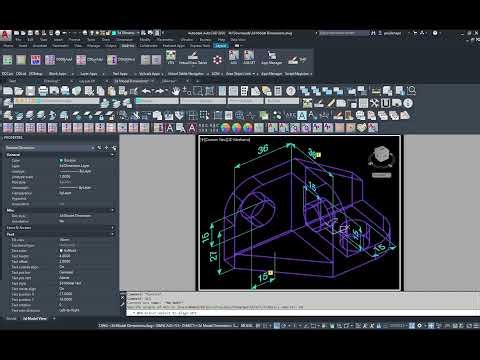Switch to the Model tab

(11, 319)
